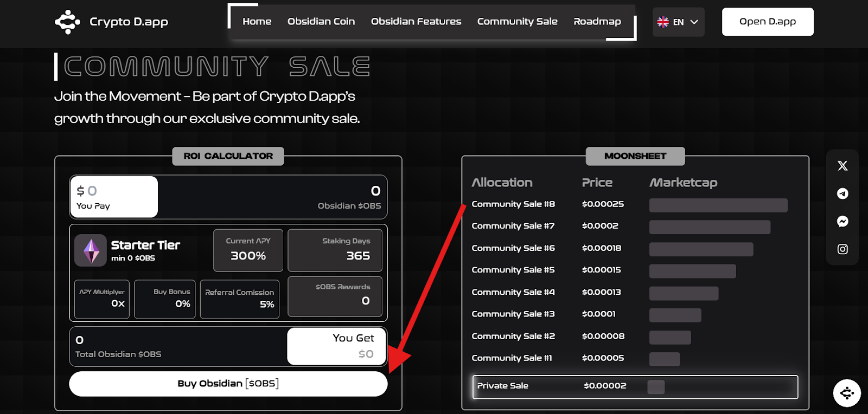Click the Community Sale #3 marketcap bar
This screenshot has height=414, width=868.
(x=675, y=315)
